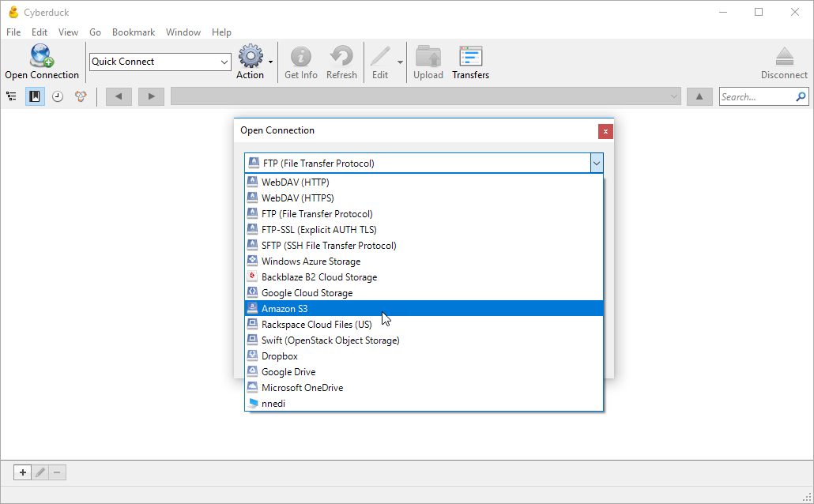Toggle the Bonjour view button
The height and width of the screenshot is (504, 814).
pos(81,96)
